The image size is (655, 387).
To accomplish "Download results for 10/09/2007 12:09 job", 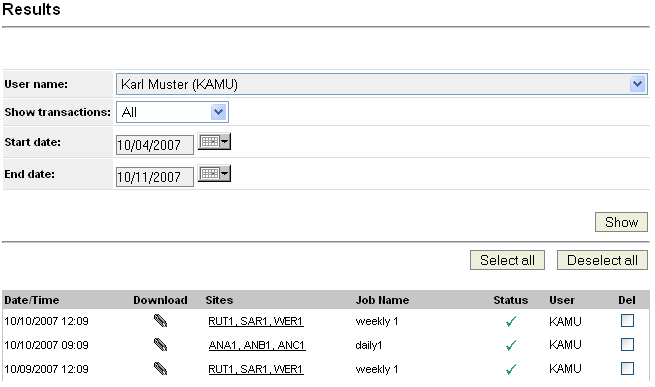I will click(160, 369).
